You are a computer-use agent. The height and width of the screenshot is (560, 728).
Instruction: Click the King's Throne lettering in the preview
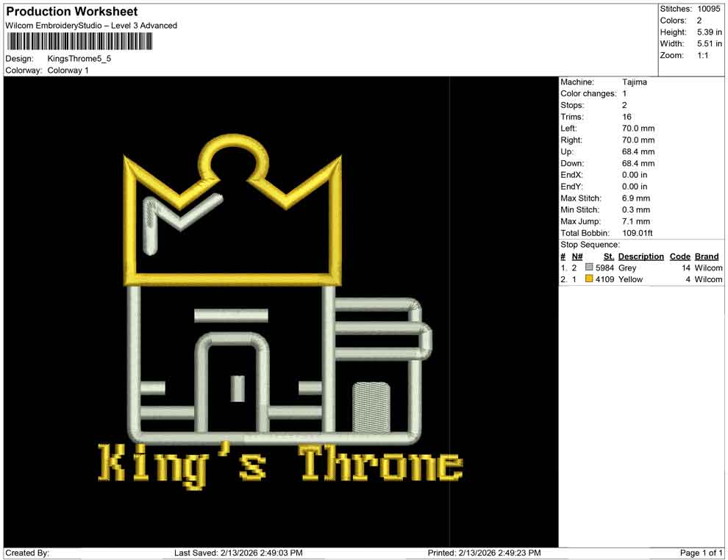pos(279,464)
